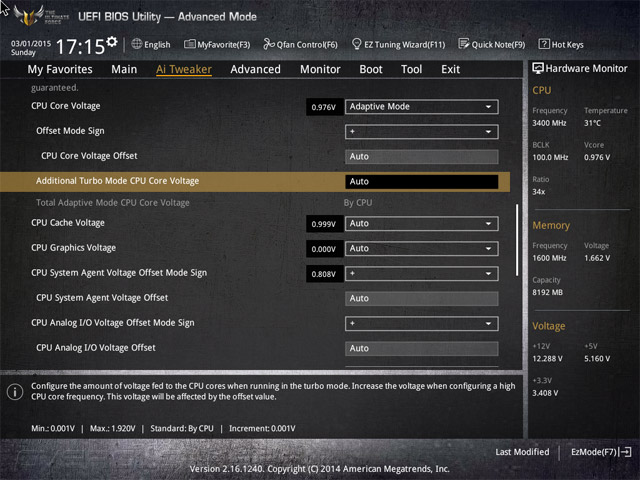Open the CPU Graphics Voltage dropdown

(422, 248)
